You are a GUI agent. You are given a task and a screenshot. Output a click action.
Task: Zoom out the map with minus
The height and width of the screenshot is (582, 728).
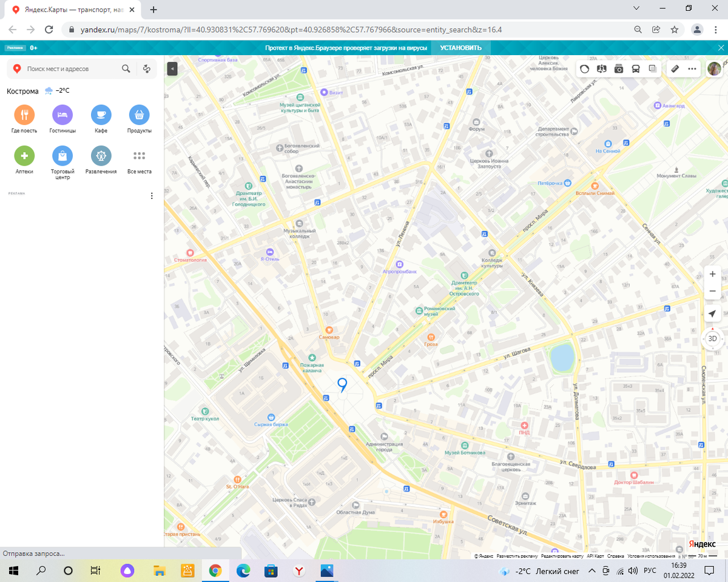pos(712,291)
